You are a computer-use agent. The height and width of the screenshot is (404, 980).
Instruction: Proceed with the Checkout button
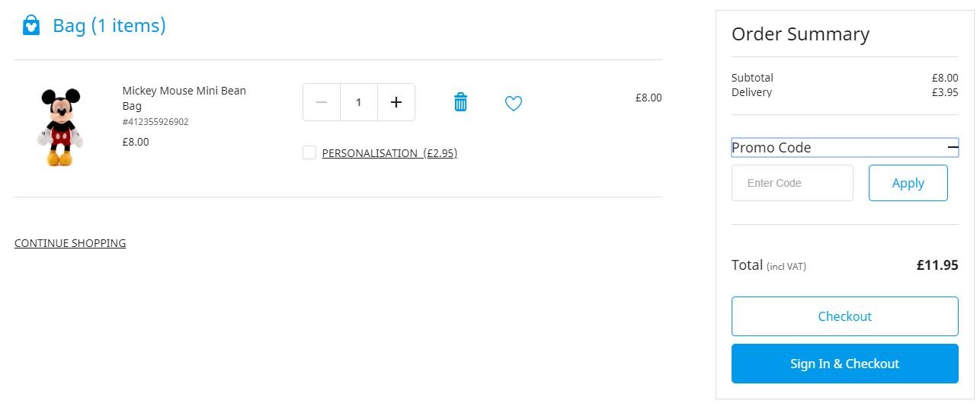click(845, 316)
